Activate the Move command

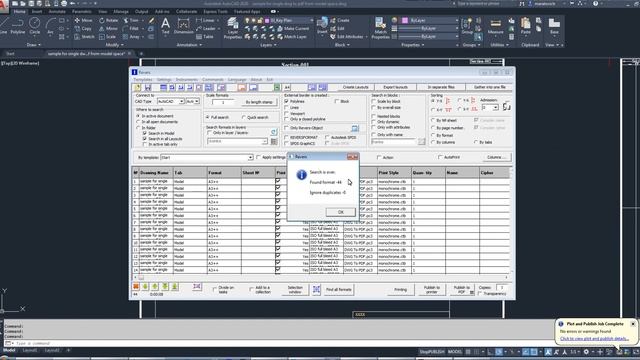(x=84, y=20)
